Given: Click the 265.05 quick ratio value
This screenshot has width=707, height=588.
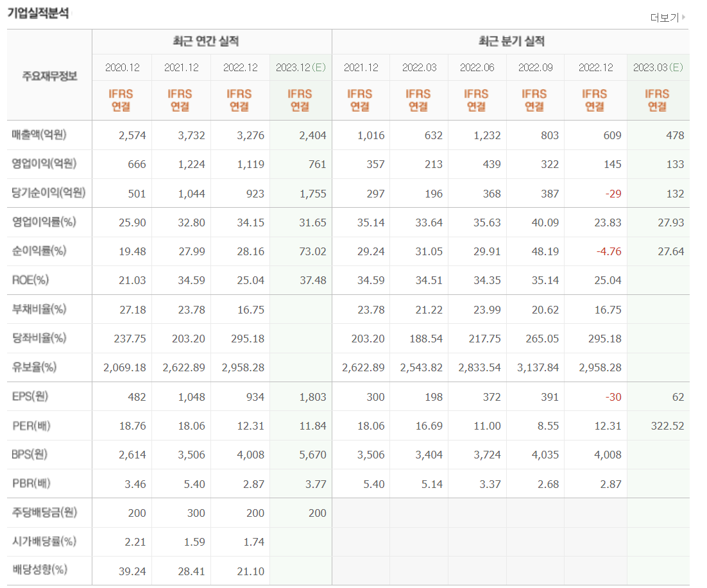Looking at the screenshot, I should click(x=542, y=339).
